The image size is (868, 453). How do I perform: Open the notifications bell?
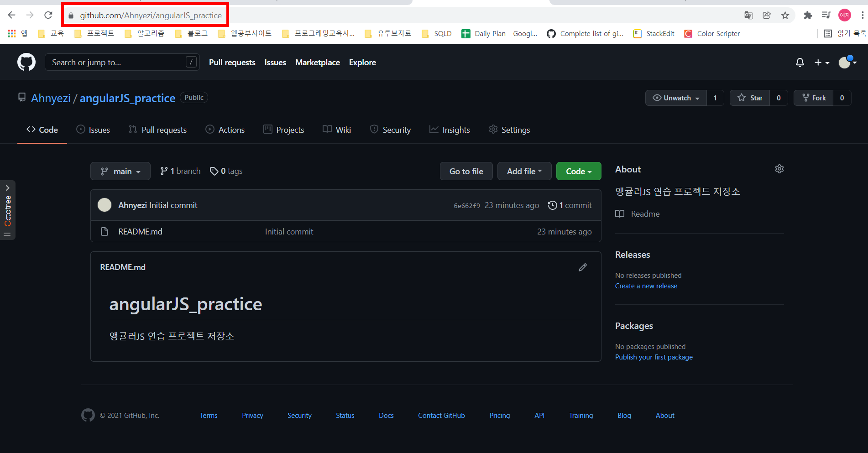(x=800, y=62)
